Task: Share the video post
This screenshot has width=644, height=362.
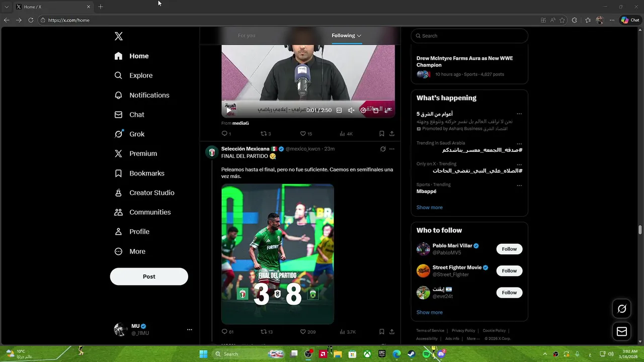Action: tap(392, 134)
